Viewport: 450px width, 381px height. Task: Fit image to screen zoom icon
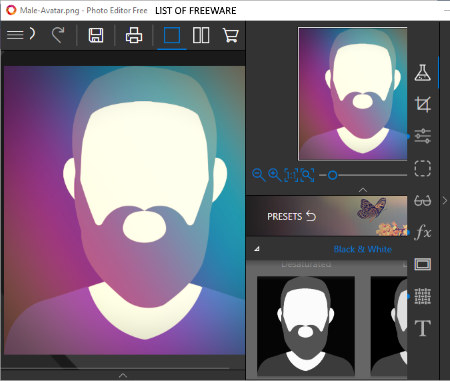[307, 175]
